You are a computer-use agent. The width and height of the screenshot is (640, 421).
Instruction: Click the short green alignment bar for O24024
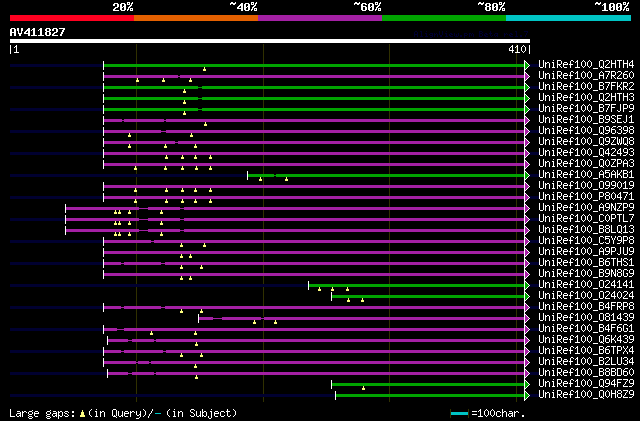(x=428, y=296)
